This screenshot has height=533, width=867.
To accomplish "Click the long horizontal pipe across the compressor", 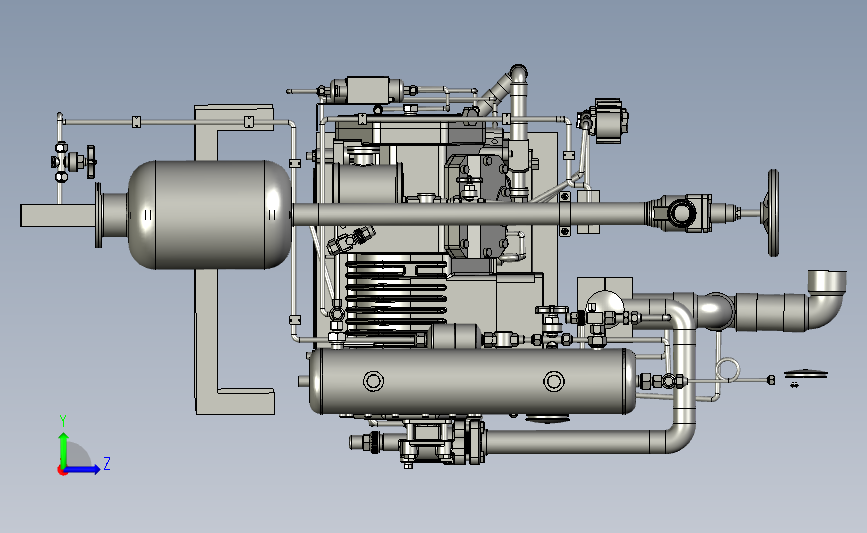I will [x=470, y=214].
